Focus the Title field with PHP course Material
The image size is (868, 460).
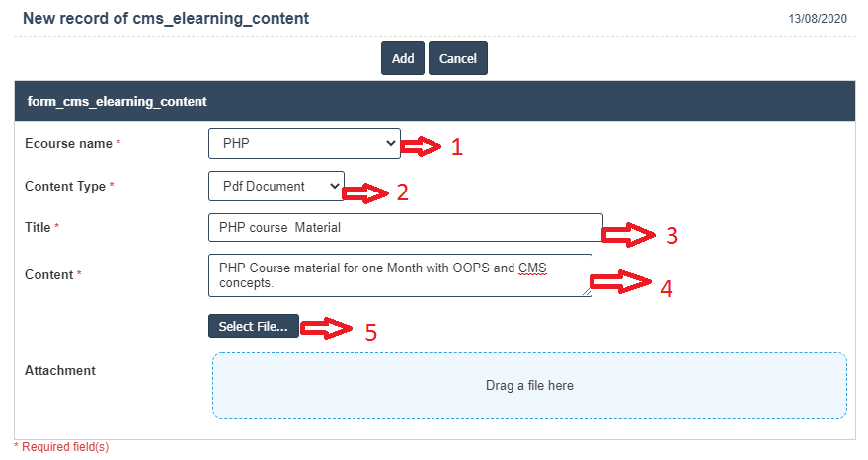click(x=405, y=227)
